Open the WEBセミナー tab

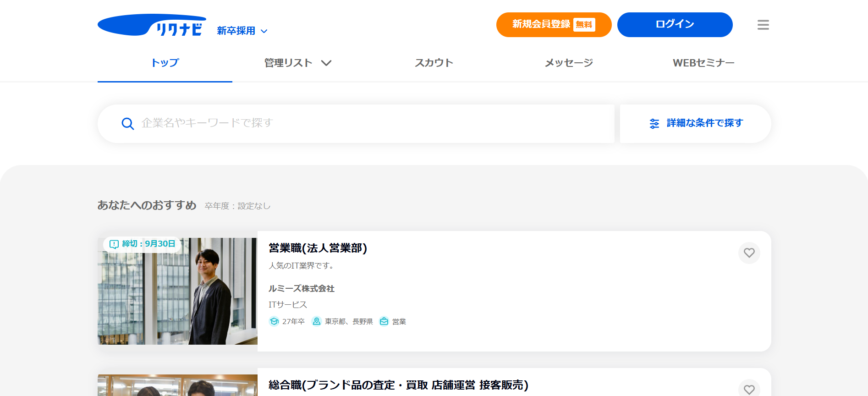(703, 63)
